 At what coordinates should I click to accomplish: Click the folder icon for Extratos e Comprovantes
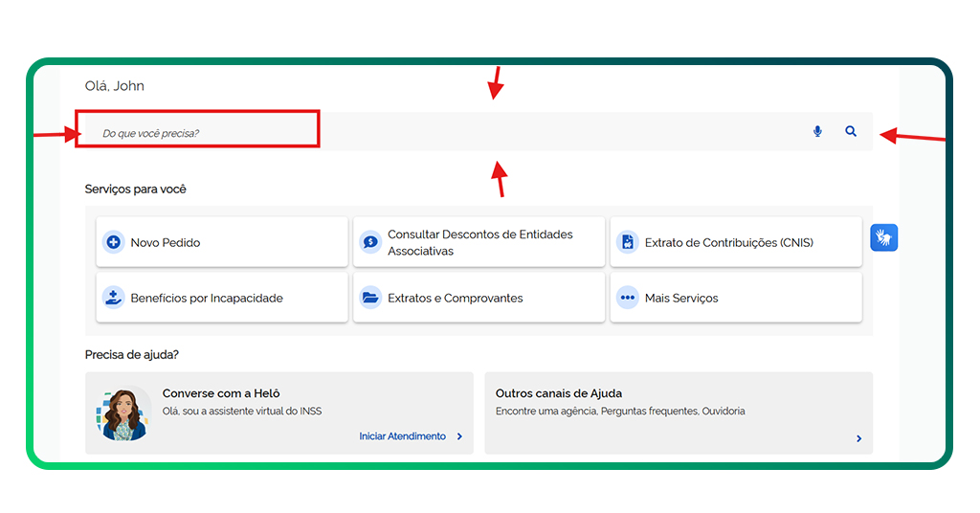click(x=370, y=298)
